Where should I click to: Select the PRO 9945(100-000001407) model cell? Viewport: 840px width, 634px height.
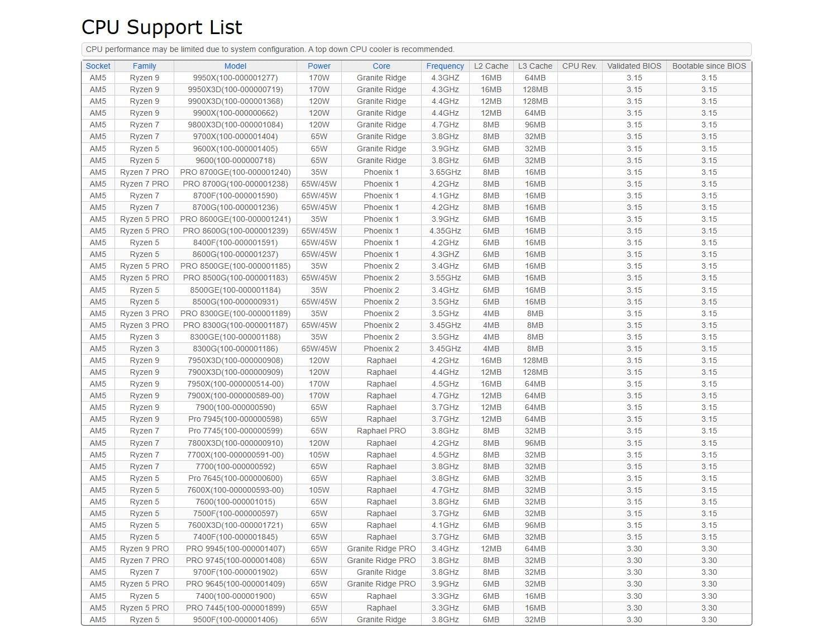[x=235, y=549]
